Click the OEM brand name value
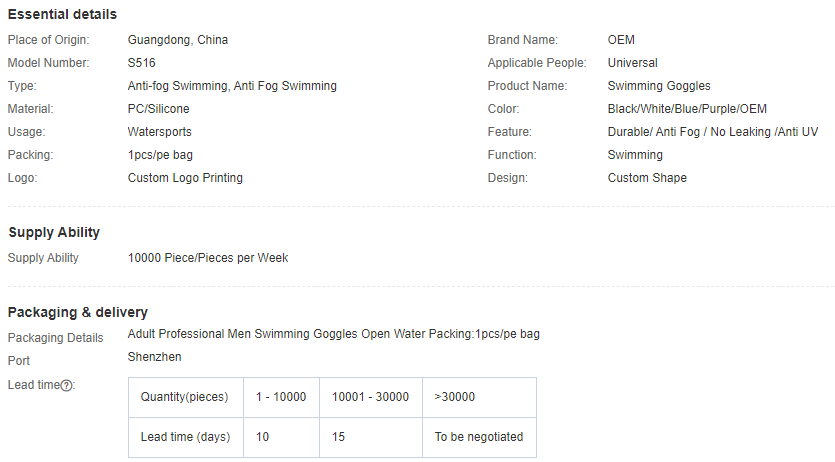 tap(621, 40)
